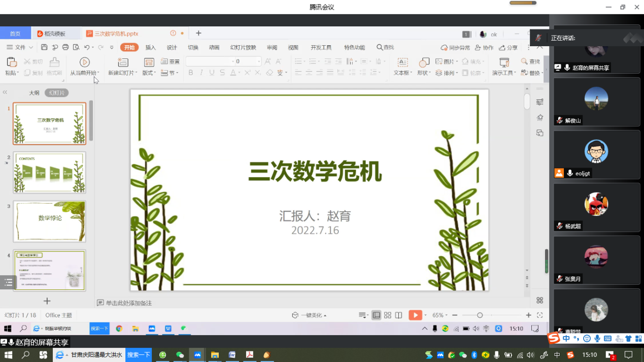The width and height of the screenshot is (644, 362).
Task: Click the New Slide (新建幻灯片) icon
Action: click(x=123, y=62)
